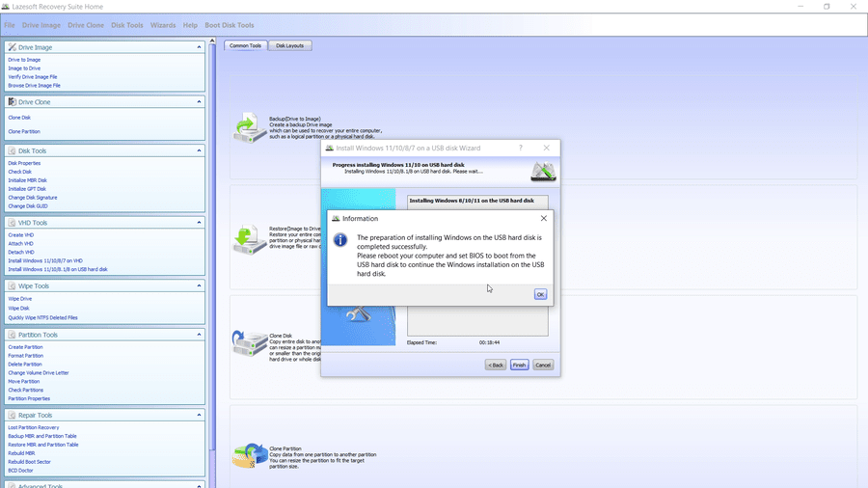This screenshot has height=488, width=868.
Task: Select Initialize GPT Disk
Action: [27, 189]
